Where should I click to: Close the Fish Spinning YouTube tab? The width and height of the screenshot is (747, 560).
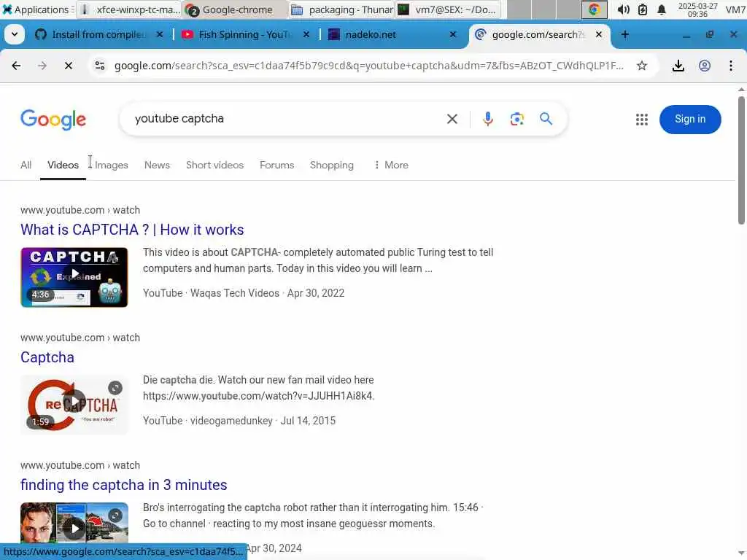point(306,34)
